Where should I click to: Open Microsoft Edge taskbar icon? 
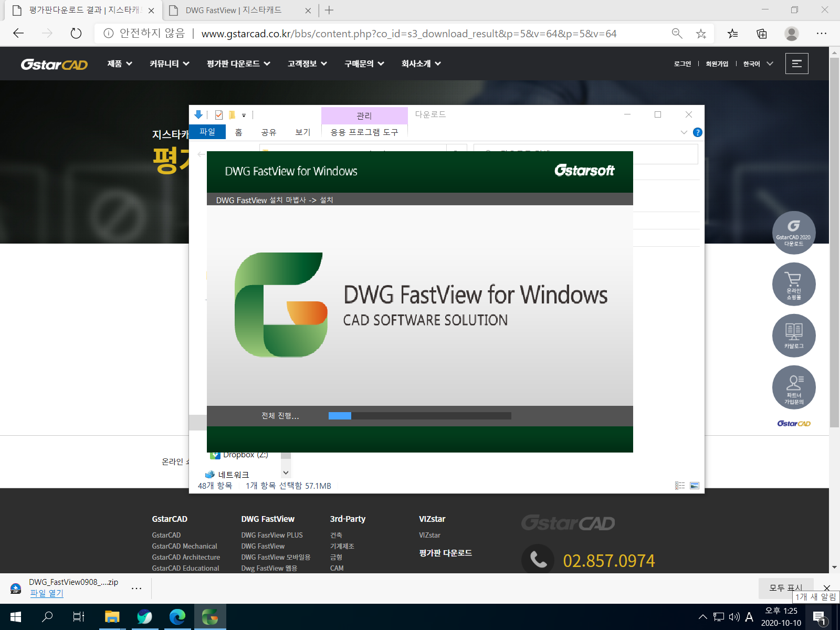pos(177,617)
